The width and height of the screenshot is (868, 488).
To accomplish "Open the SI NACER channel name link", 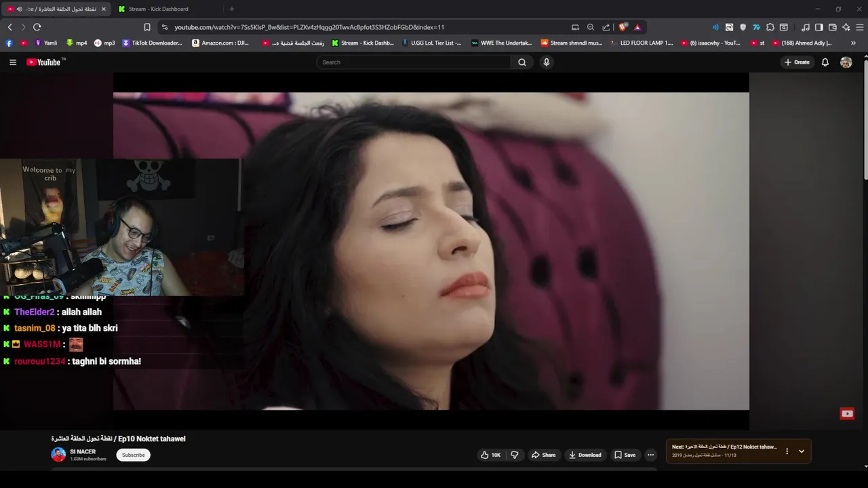I will click(x=83, y=451).
